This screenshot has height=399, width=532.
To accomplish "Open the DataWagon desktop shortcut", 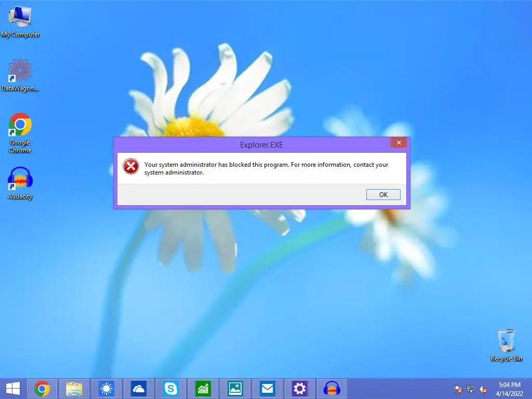I will tap(20, 75).
